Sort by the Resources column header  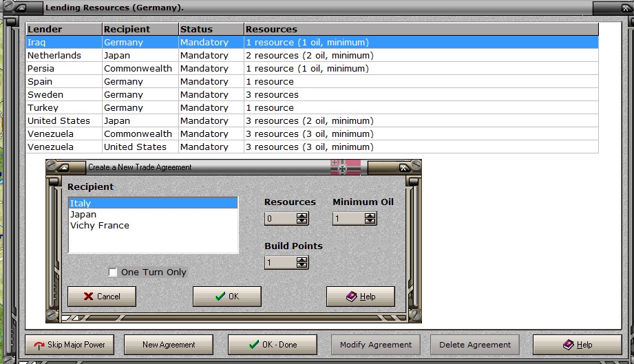(x=421, y=29)
